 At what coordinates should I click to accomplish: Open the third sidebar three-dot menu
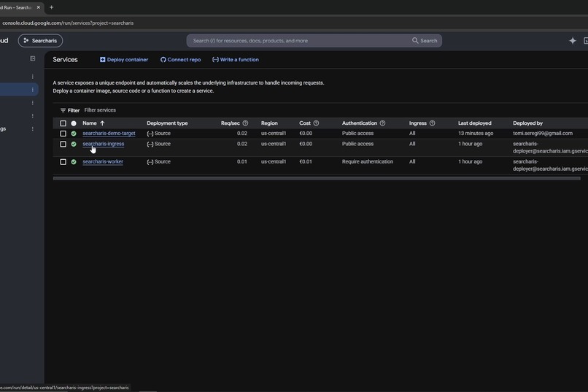[x=33, y=103]
